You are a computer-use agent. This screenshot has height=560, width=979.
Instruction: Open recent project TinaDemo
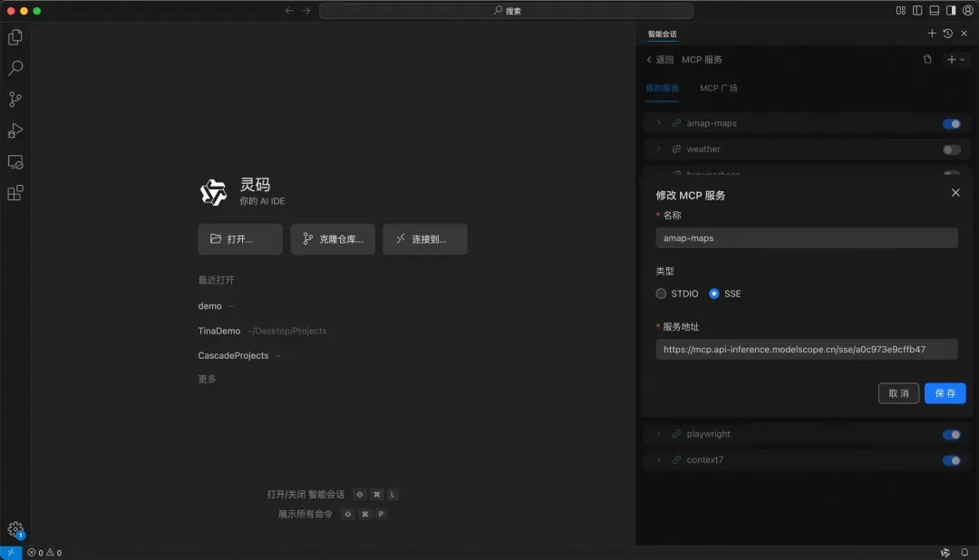point(219,331)
